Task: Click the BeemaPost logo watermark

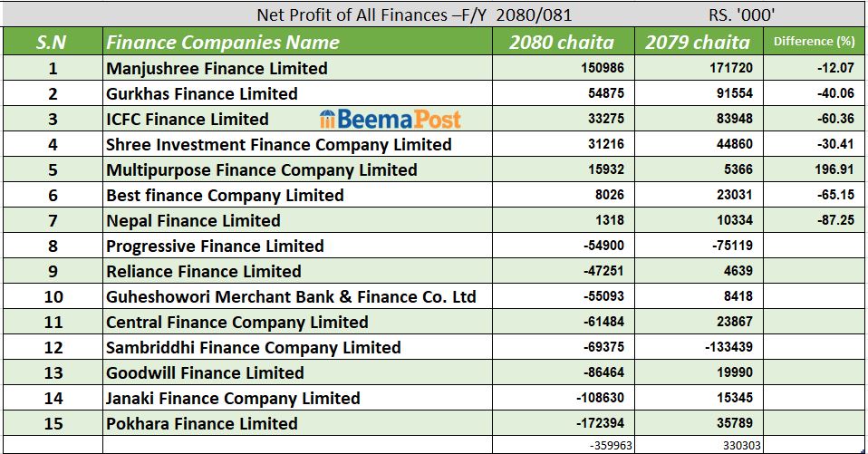Action: [391, 119]
